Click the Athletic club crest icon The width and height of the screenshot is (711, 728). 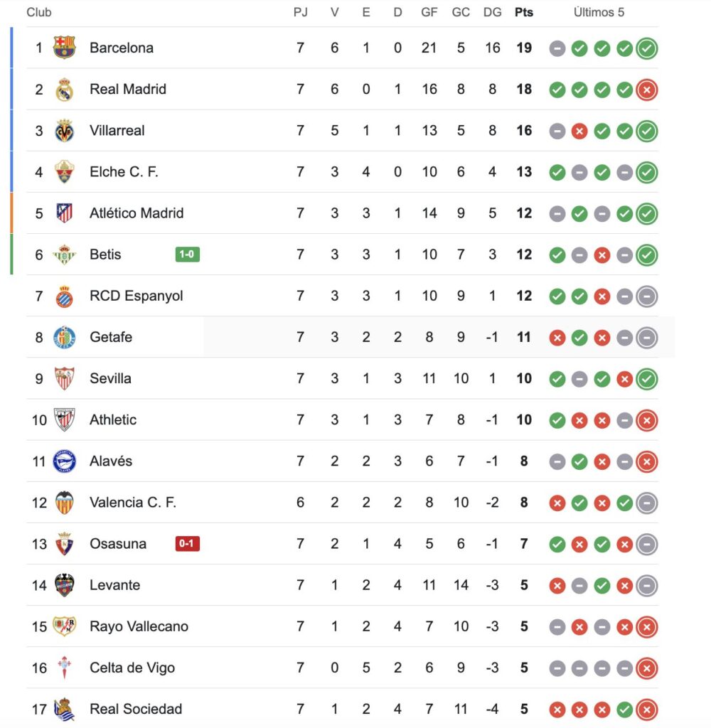[x=64, y=419]
